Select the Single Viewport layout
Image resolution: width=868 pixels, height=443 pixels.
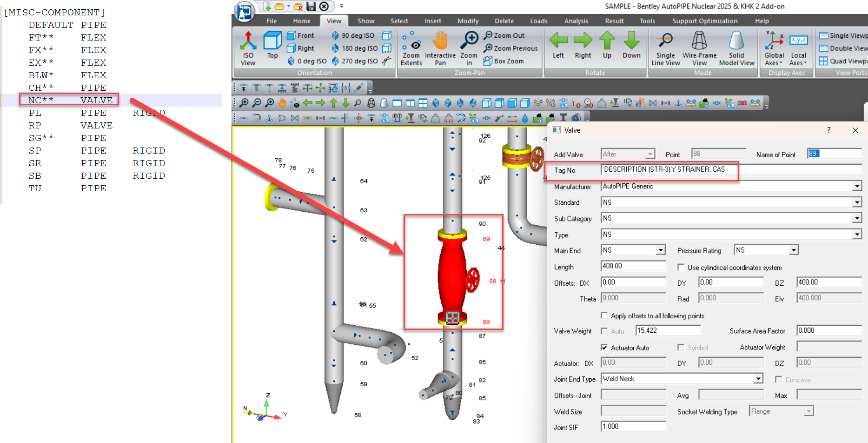(843, 35)
